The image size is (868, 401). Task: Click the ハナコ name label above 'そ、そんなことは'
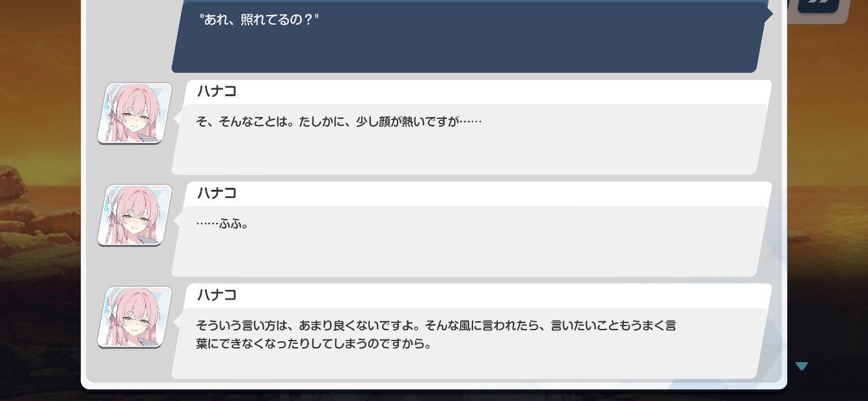[217, 92]
